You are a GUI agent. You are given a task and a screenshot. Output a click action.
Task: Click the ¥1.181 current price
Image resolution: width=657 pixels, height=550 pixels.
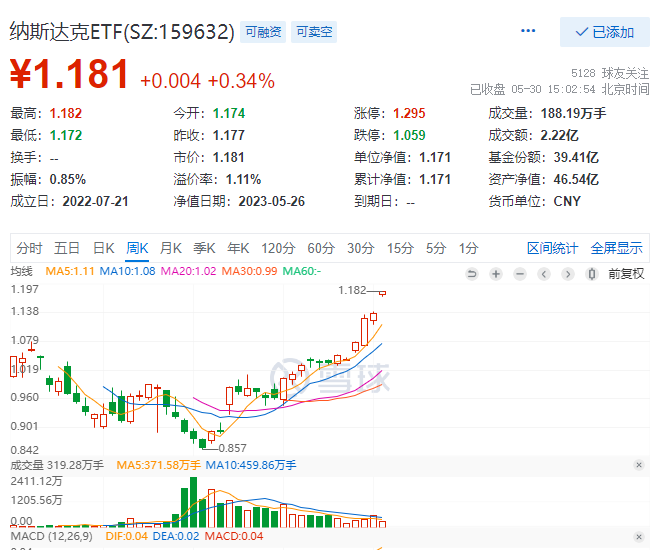tap(69, 75)
